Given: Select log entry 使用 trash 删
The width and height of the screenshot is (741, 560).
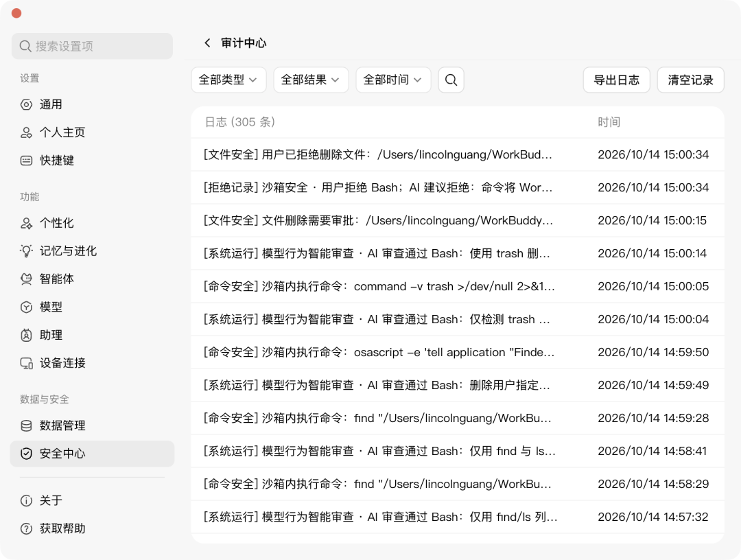Looking at the screenshot, I should point(458,253).
